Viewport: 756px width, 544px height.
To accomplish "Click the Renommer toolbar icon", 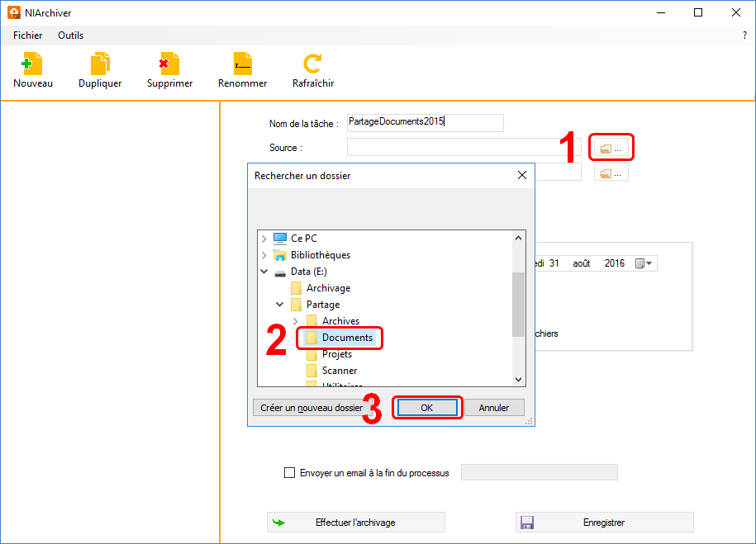I will pos(242,65).
